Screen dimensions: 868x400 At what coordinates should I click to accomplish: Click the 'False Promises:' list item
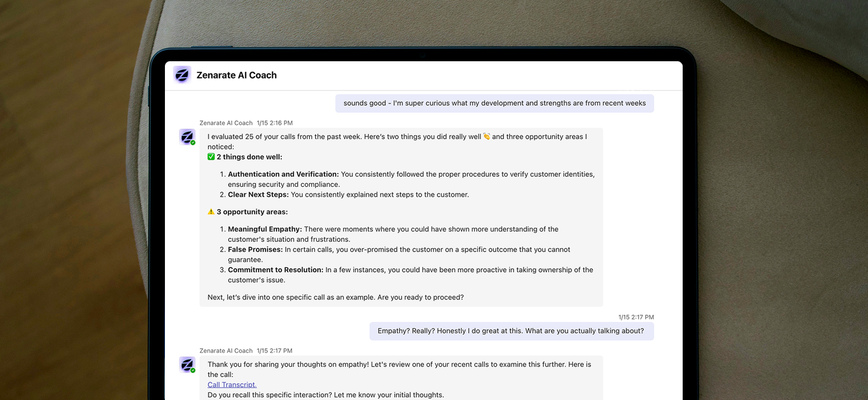395,255
